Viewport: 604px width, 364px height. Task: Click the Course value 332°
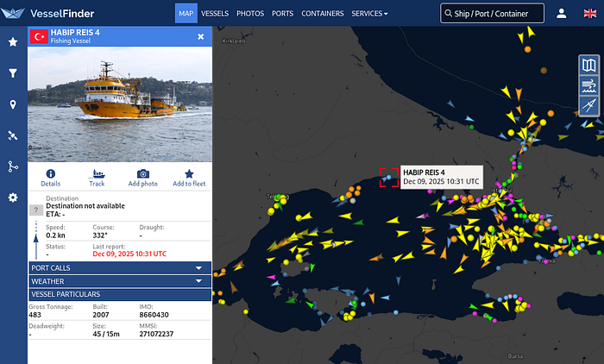pyautogui.click(x=100, y=235)
